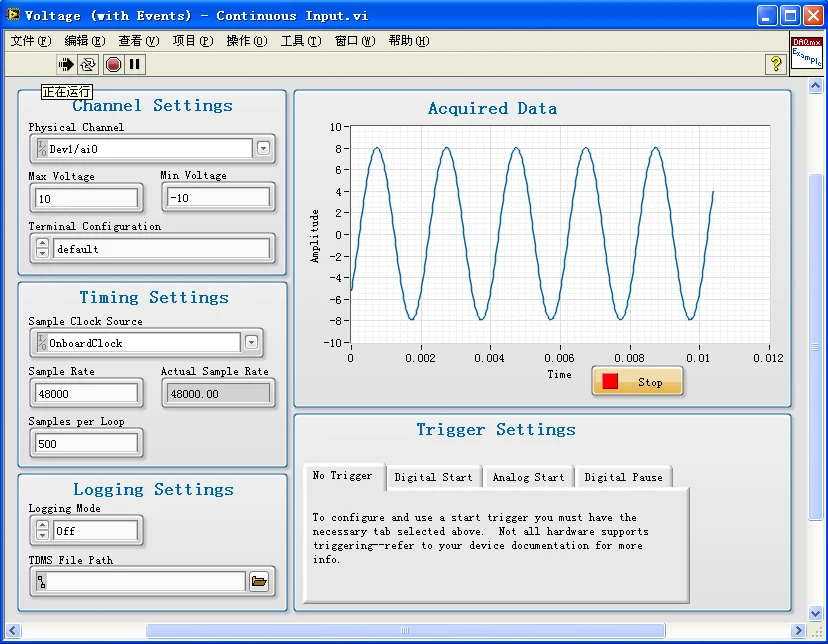
Task: Click the Pause toolbar icon
Action: (x=135, y=65)
